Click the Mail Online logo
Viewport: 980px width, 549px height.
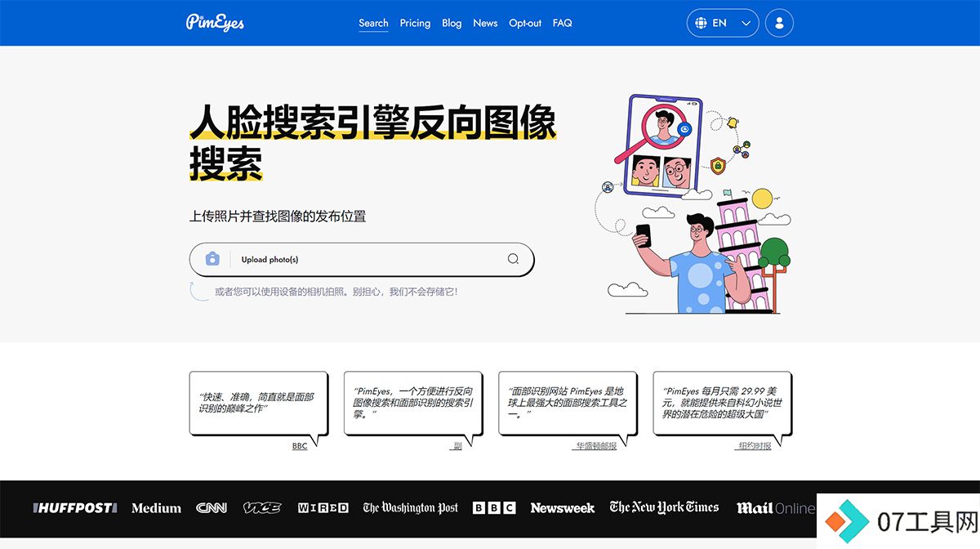776,508
